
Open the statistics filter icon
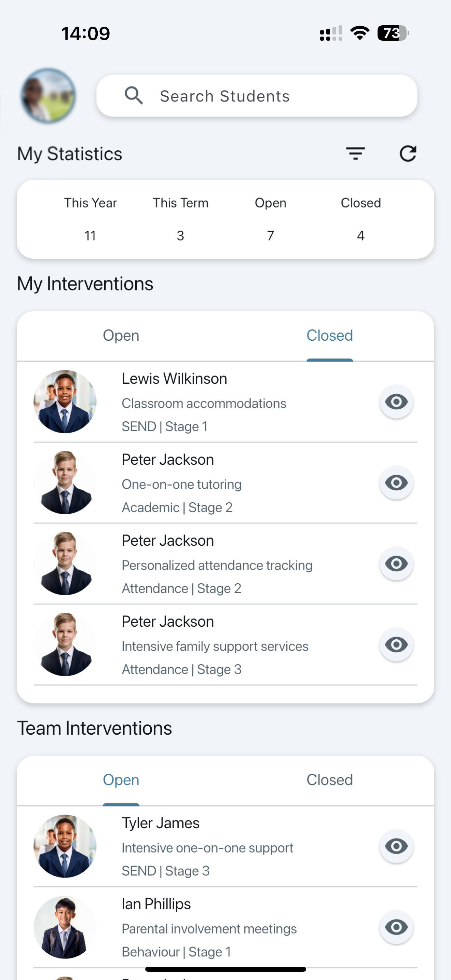point(355,153)
